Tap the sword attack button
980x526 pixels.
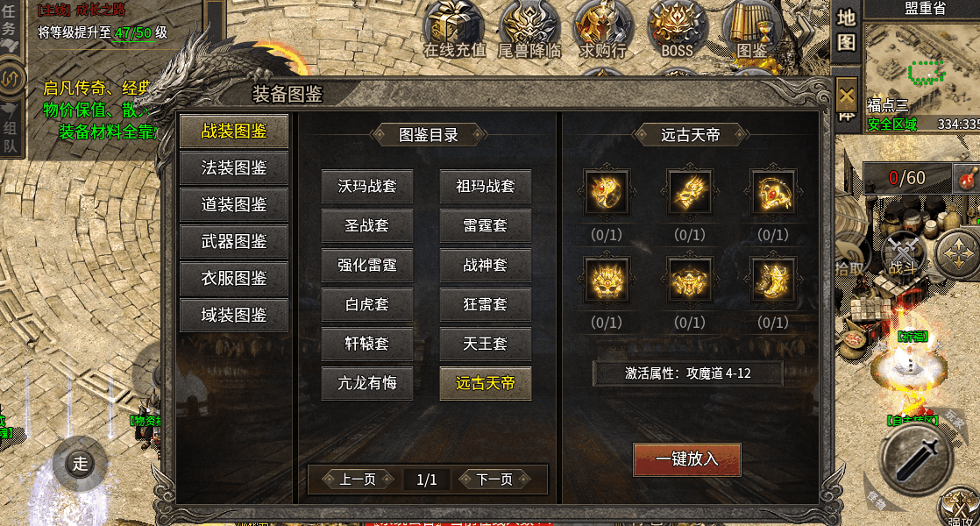pyautogui.click(x=918, y=459)
